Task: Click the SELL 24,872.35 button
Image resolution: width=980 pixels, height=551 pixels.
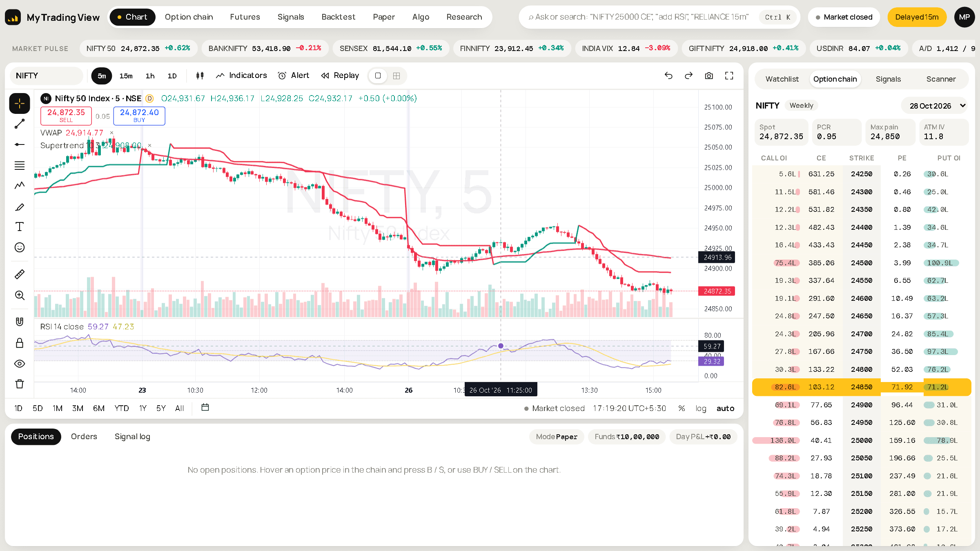Action: coord(66,116)
